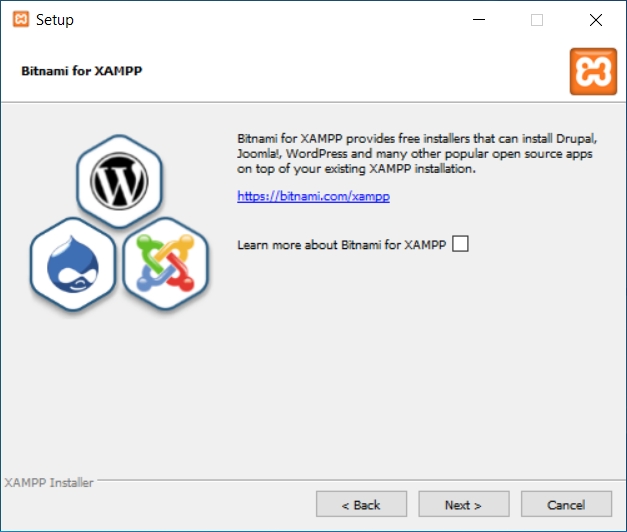Click the greyed-out maximize button

click(x=537, y=19)
